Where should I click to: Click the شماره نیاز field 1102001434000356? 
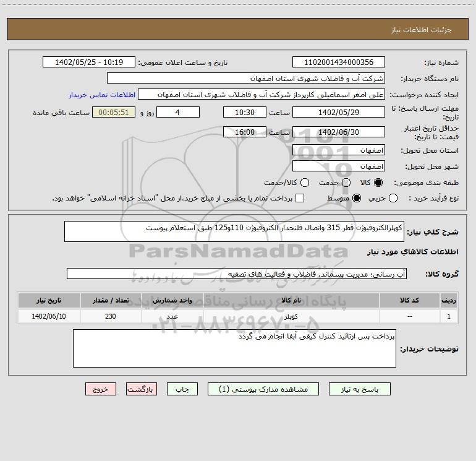pyautogui.click(x=339, y=62)
